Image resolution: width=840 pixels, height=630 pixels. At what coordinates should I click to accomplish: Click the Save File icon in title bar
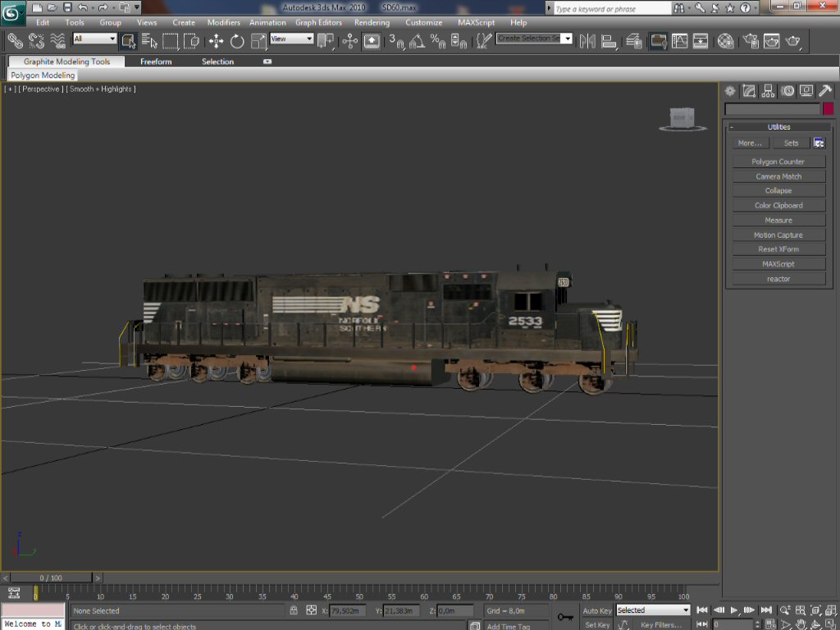(67, 7)
